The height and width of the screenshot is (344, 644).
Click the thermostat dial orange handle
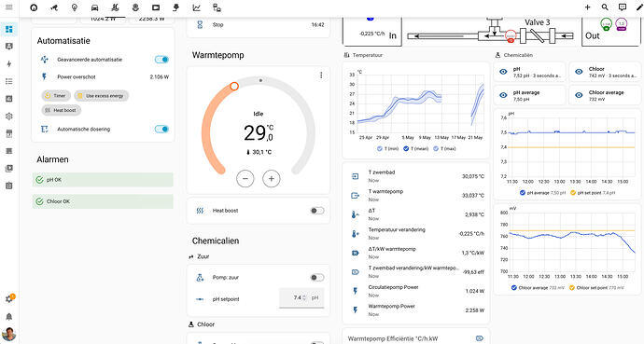coord(234,86)
